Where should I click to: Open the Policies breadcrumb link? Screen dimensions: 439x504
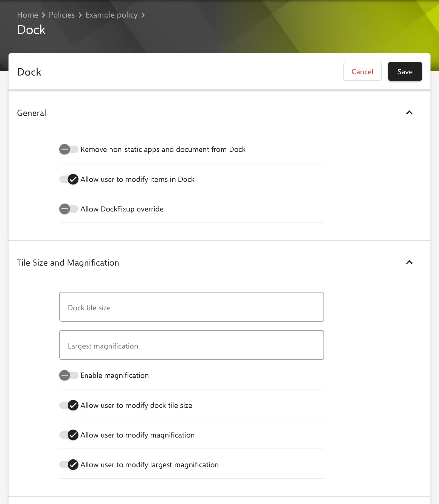pyautogui.click(x=62, y=15)
